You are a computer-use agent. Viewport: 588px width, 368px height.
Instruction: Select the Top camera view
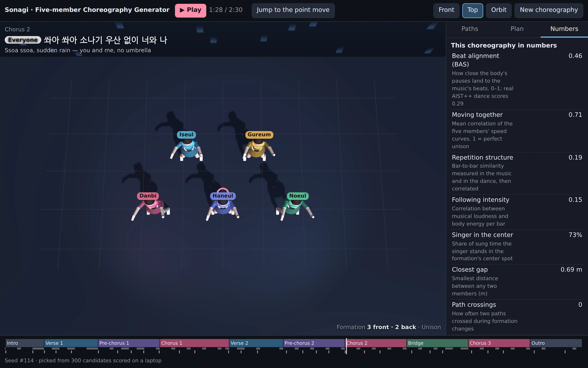coord(472,10)
